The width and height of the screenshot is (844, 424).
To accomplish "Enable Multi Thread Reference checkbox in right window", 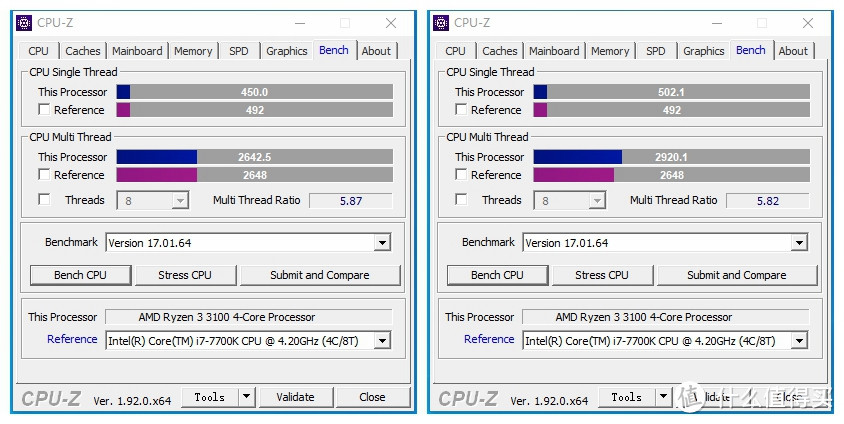I will coord(461,174).
